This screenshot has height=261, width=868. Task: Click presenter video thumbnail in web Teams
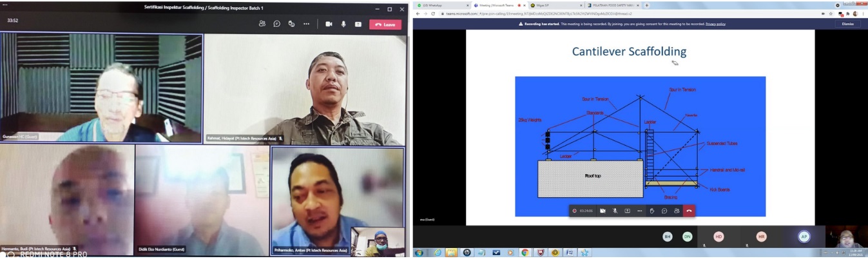click(x=847, y=237)
